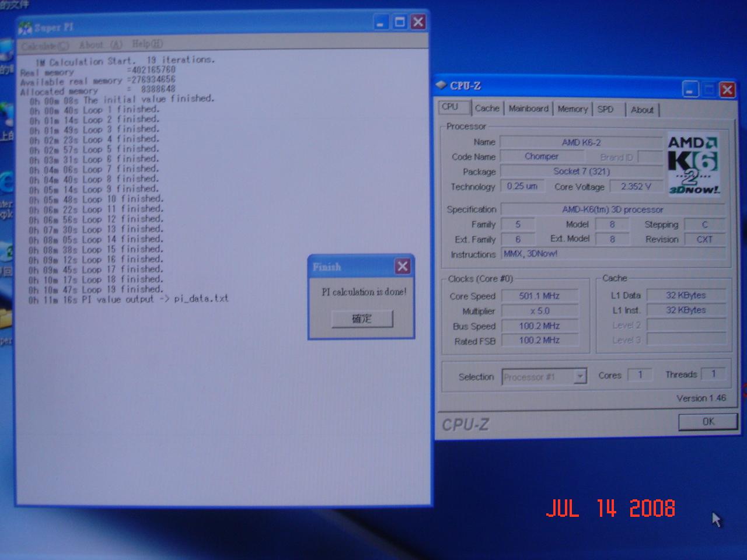Click the L1 Inst. 32 KBytes value

point(686,310)
